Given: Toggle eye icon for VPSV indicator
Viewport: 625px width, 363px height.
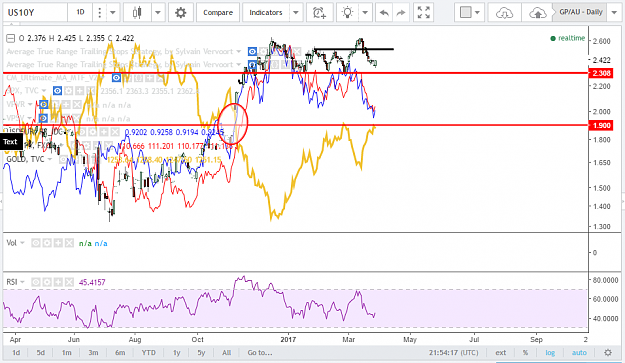Looking at the screenshot, I should (43, 118).
